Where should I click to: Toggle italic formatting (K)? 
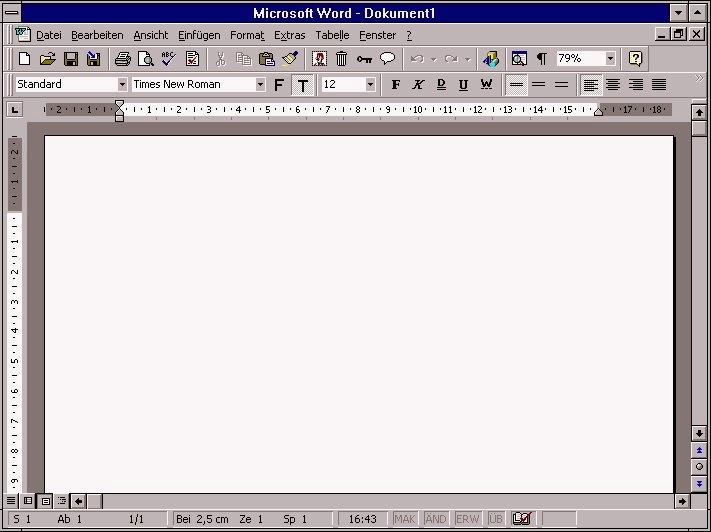pos(418,85)
